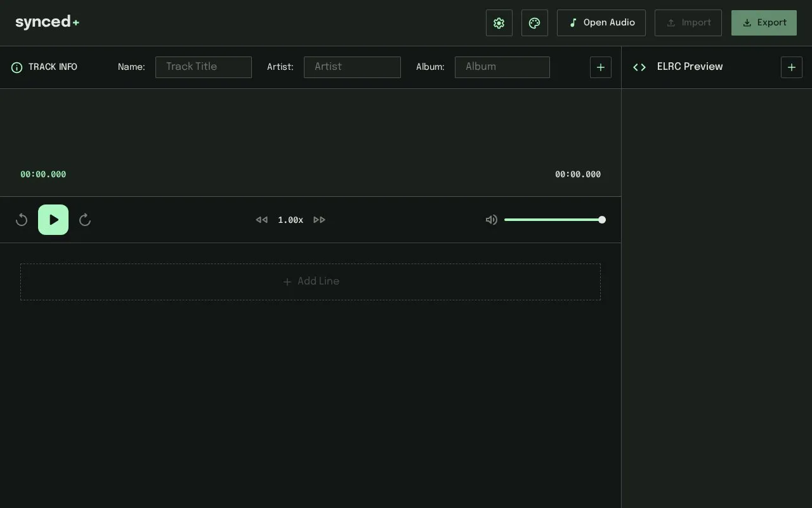Click the Add Line box
This screenshot has height=508, width=812.
point(310,282)
